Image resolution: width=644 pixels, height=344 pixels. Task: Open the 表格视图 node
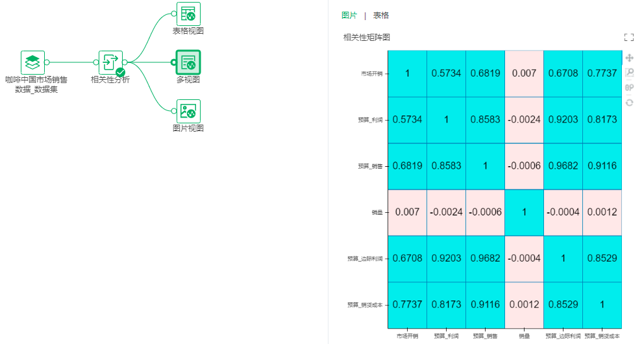click(188, 14)
